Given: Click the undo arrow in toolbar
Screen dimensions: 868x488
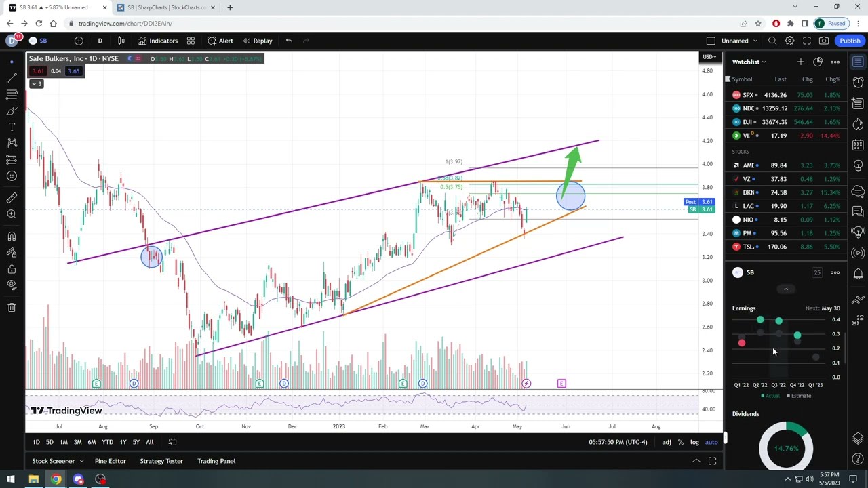Looking at the screenshot, I should pyautogui.click(x=289, y=41).
